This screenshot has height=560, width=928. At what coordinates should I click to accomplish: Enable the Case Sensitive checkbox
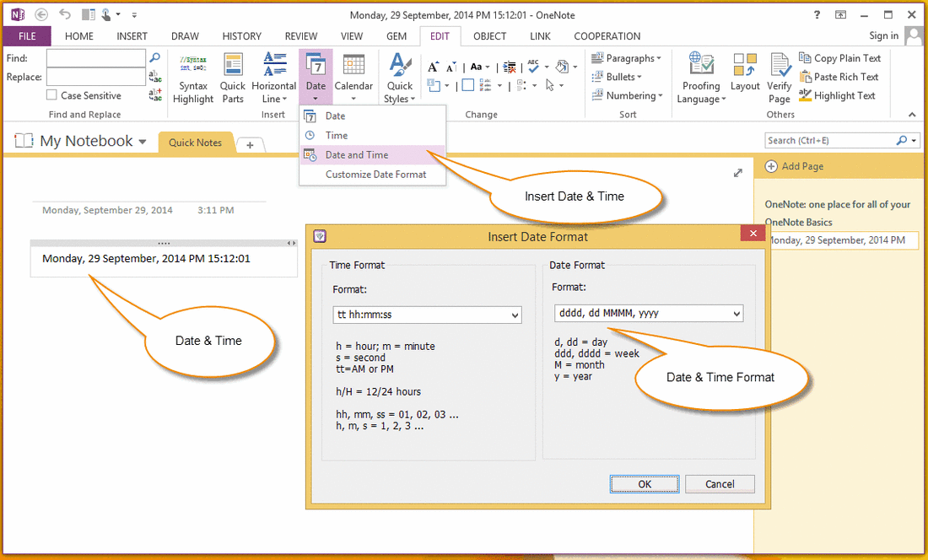pyautogui.click(x=50, y=95)
